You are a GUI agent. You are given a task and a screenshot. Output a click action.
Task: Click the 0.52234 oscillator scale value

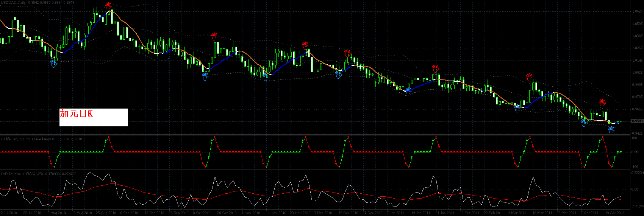637,172
